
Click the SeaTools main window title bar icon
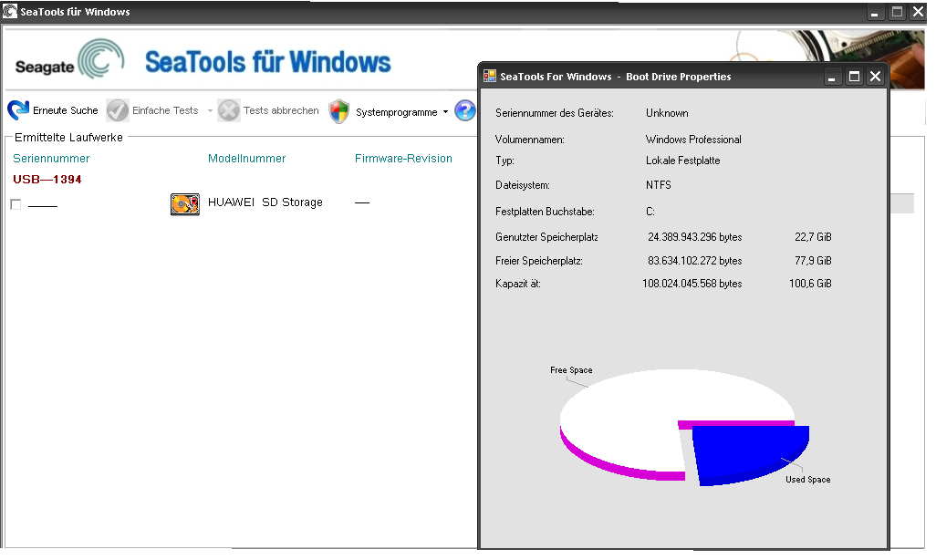9,11
